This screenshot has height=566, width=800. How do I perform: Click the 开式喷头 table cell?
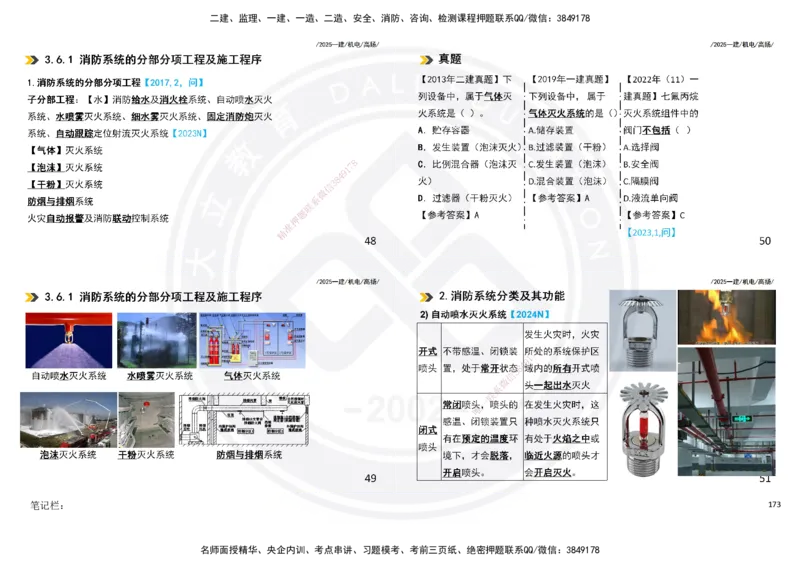point(428,360)
